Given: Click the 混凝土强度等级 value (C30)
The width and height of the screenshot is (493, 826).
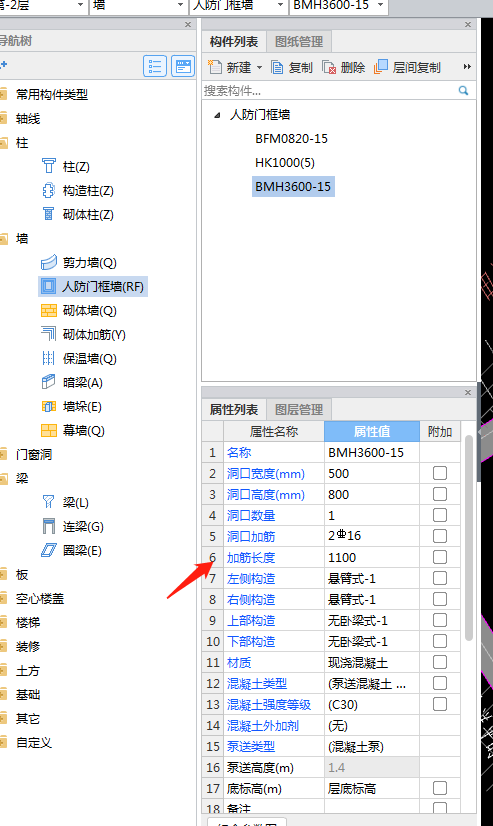Looking at the screenshot, I should (372, 704).
